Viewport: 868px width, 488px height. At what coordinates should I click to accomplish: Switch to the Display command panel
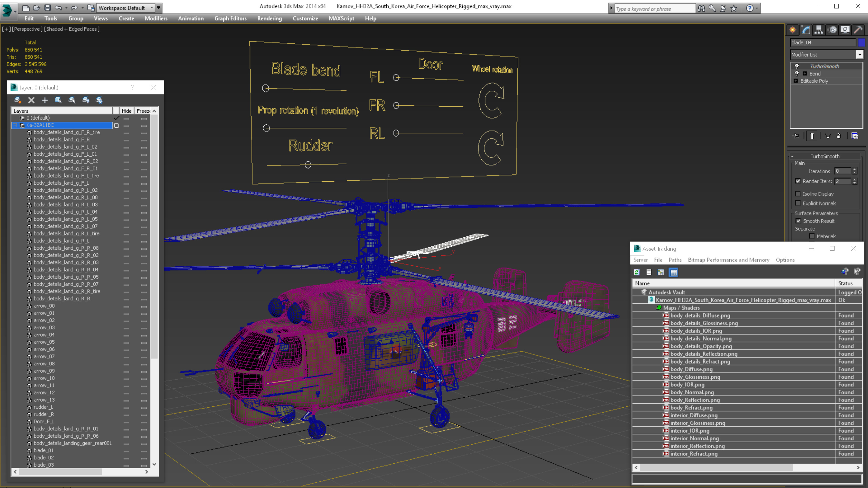click(845, 30)
